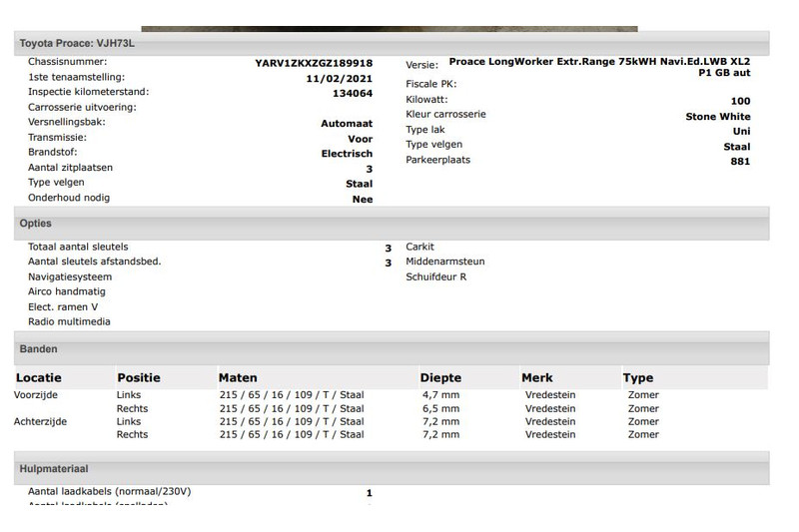
Task: Click the Locatie column header
Action: coord(38,378)
